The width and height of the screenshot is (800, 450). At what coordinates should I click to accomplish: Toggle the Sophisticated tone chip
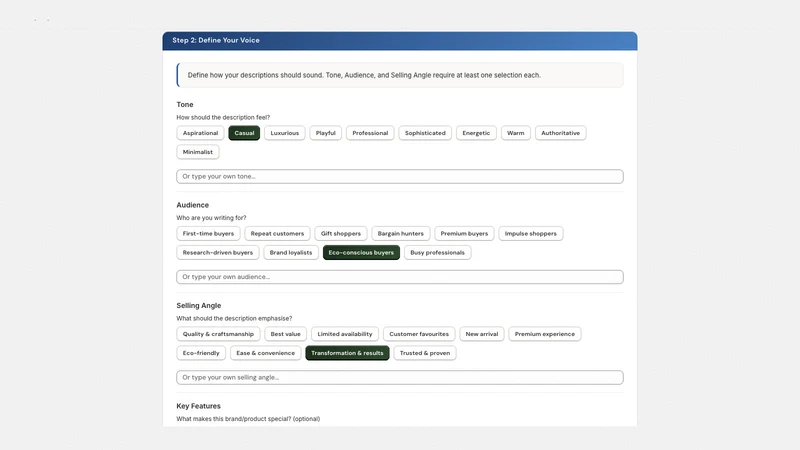(425, 133)
